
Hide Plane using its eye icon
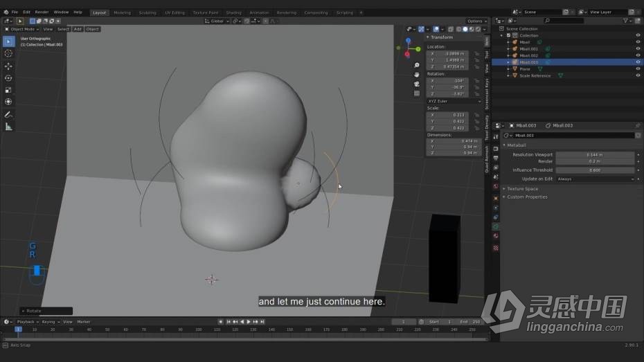click(638, 69)
